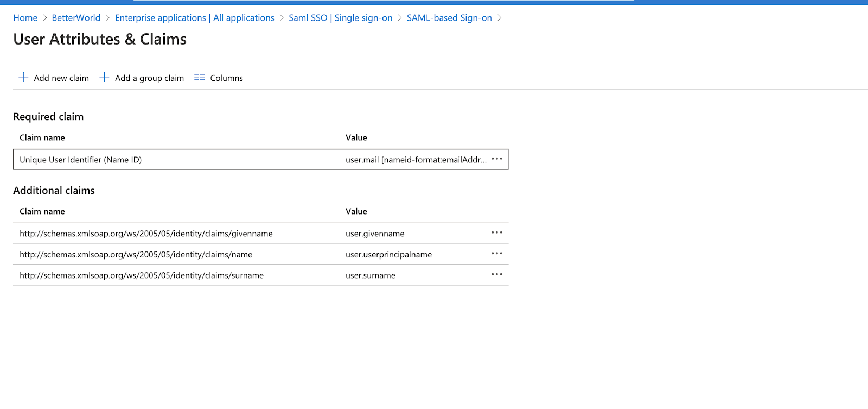This screenshot has height=409, width=868.
Task: Select Unique User Identifier (Name ID) claim
Action: [x=80, y=160]
